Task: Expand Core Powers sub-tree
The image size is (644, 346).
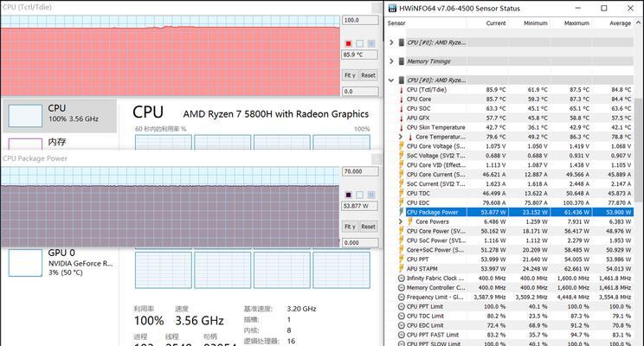Action: pos(401,221)
